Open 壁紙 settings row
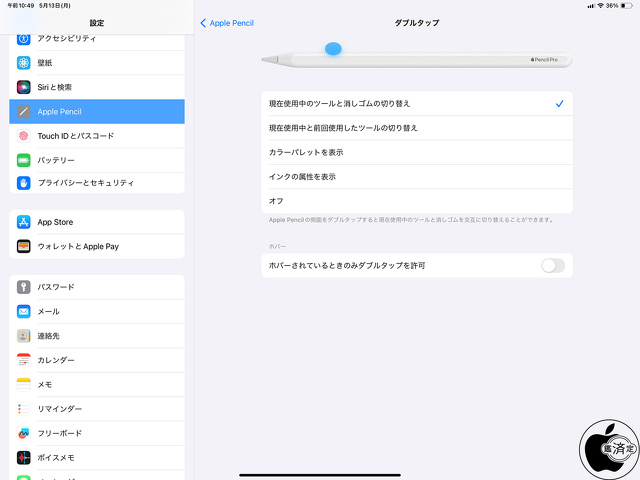 [97, 63]
